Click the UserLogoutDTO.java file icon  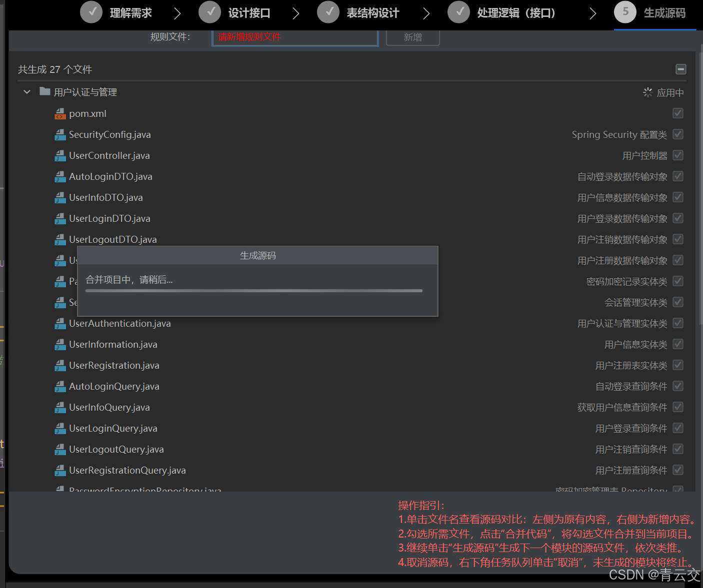(60, 240)
